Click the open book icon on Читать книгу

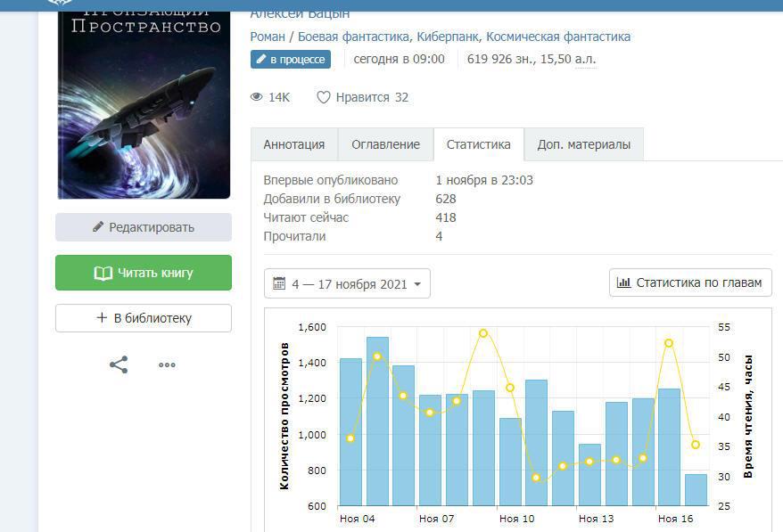click(x=103, y=273)
